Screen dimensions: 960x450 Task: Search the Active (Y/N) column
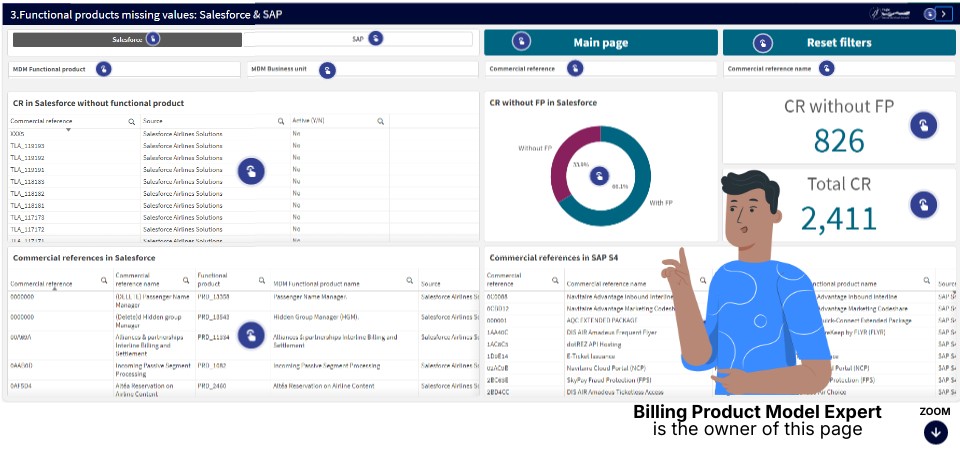click(380, 122)
